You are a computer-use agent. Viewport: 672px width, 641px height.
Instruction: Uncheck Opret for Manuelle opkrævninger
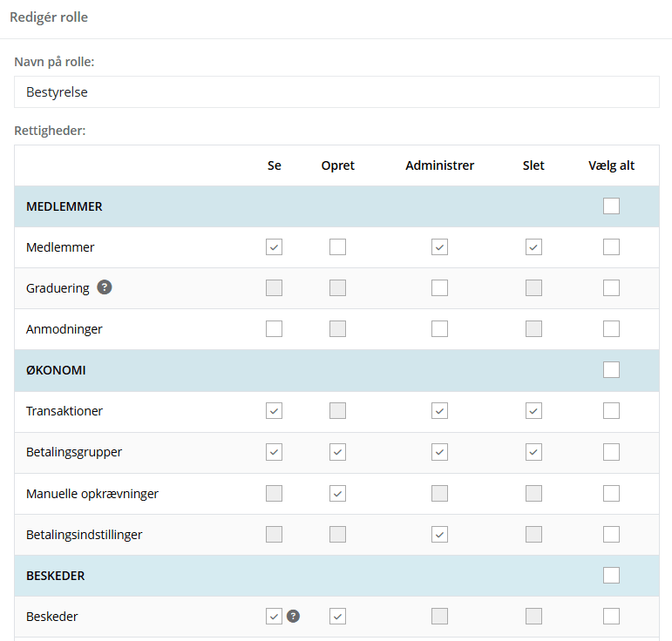337,493
